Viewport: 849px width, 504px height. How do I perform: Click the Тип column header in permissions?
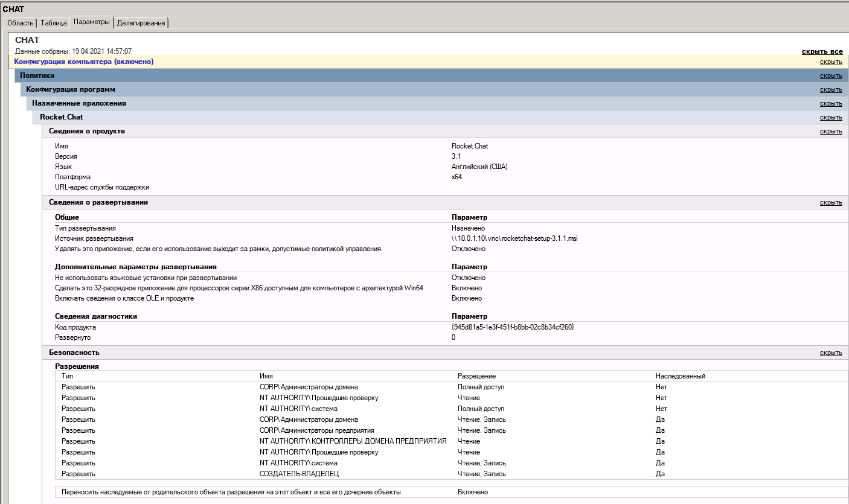[x=68, y=376]
